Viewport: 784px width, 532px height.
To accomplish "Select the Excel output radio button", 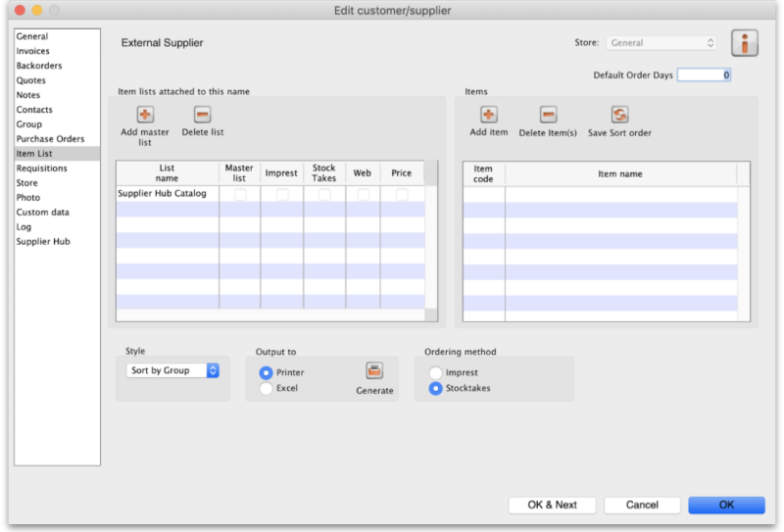I will pyautogui.click(x=267, y=389).
